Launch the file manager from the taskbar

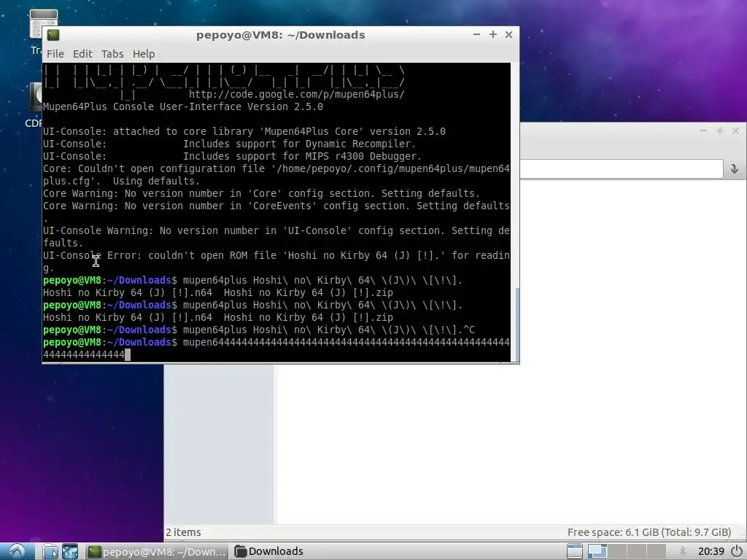[x=50, y=551]
